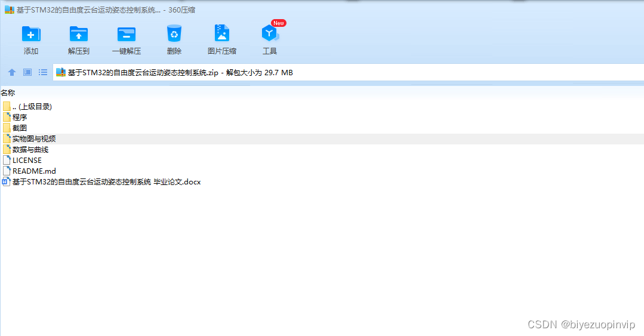Switch to list view mode icon

point(43,72)
